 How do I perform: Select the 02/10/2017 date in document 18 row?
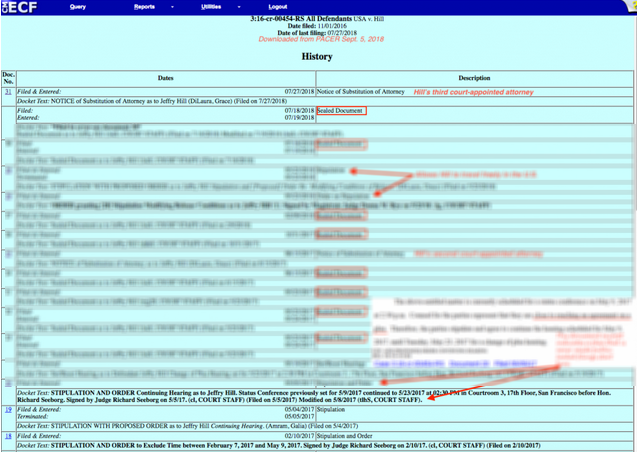(x=299, y=436)
